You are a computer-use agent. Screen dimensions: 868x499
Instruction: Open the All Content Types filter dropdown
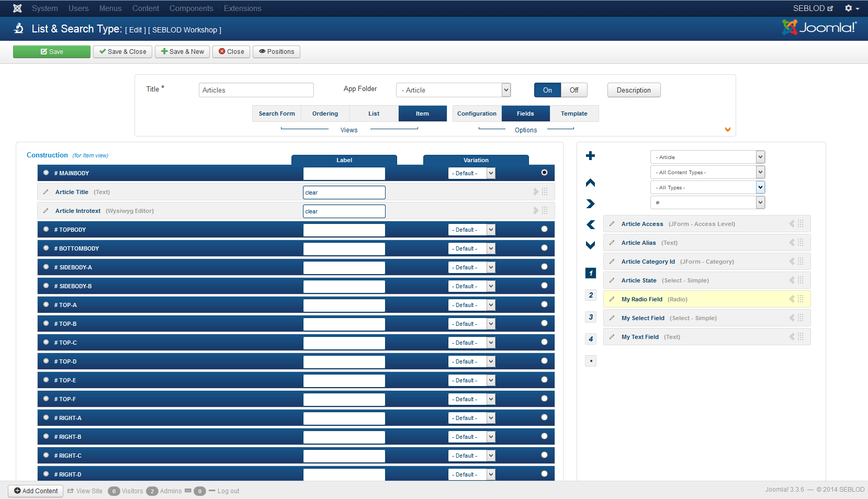707,172
